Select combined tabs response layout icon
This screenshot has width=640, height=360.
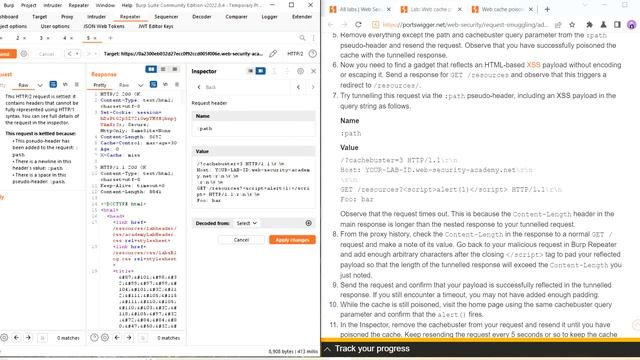[x=175, y=70]
